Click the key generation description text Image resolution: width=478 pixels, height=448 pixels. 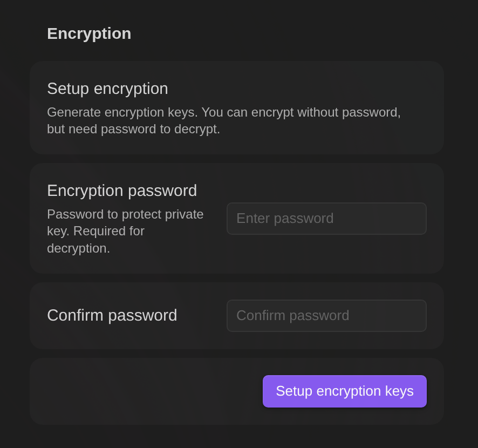pyautogui.click(x=223, y=120)
